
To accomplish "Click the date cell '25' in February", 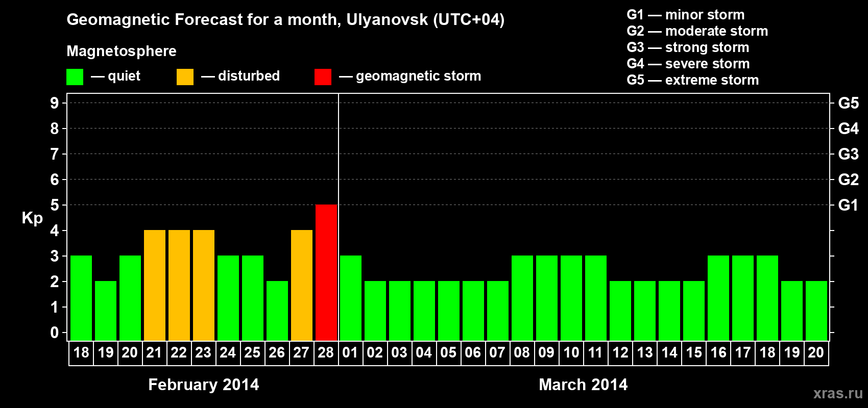I will pos(252,353).
